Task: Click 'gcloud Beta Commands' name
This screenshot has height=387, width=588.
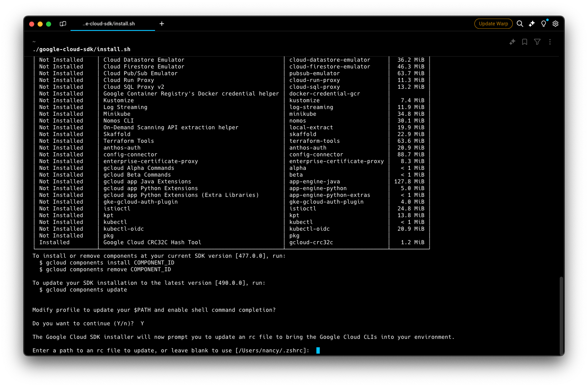Action: coord(137,175)
